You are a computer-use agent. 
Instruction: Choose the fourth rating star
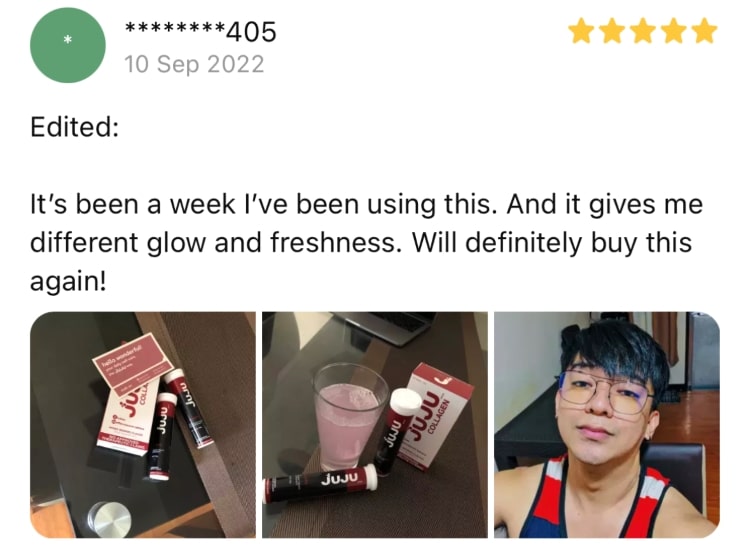[673, 31]
